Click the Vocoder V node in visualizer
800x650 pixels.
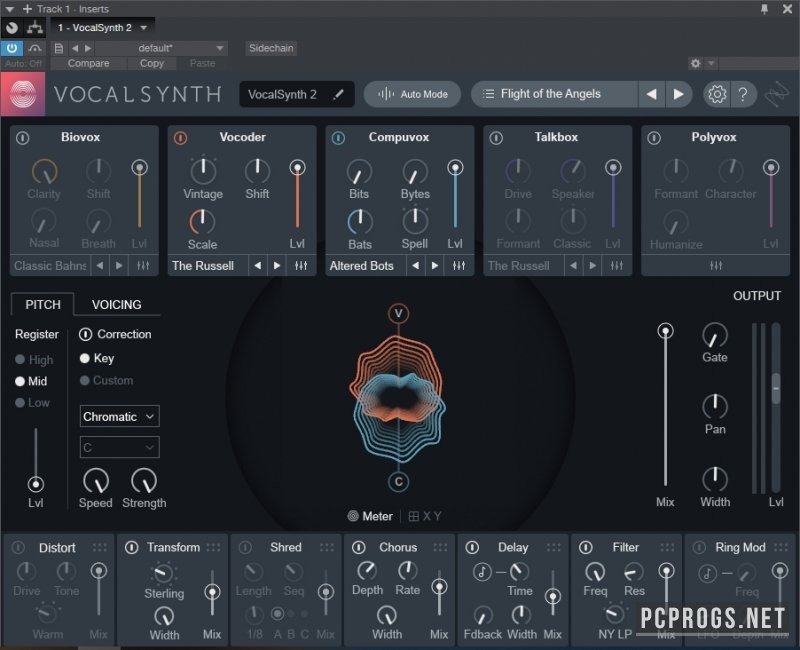tap(398, 313)
